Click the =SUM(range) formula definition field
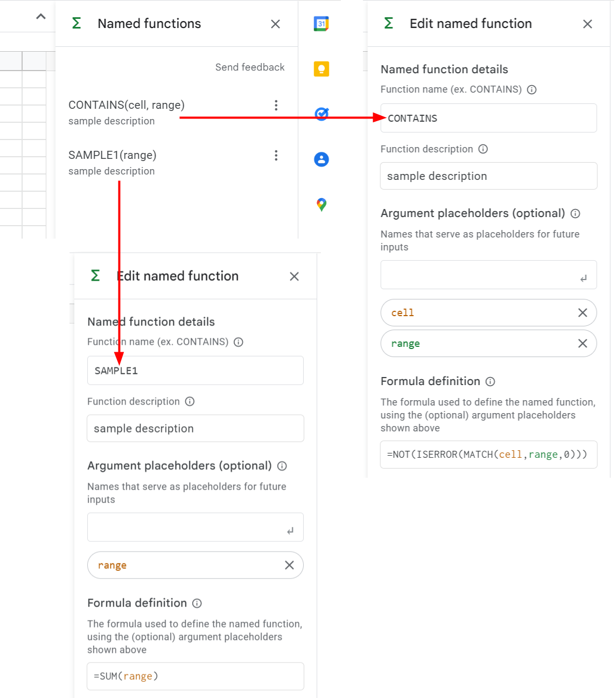 pyautogui.click(x=195, y=676)
